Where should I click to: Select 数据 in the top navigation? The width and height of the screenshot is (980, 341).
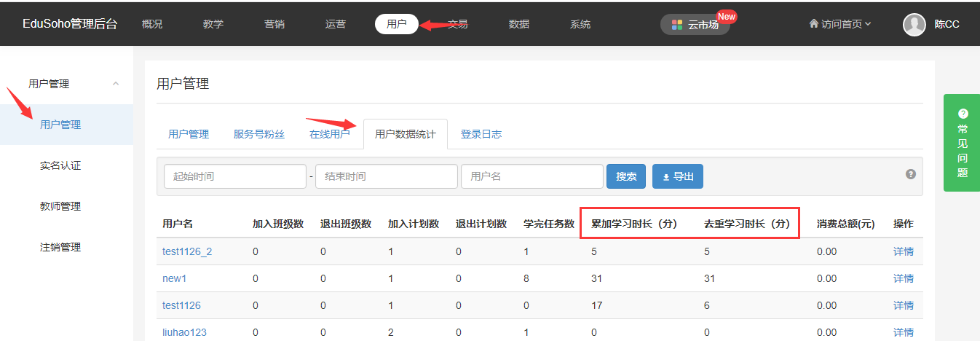pos(519,24)
